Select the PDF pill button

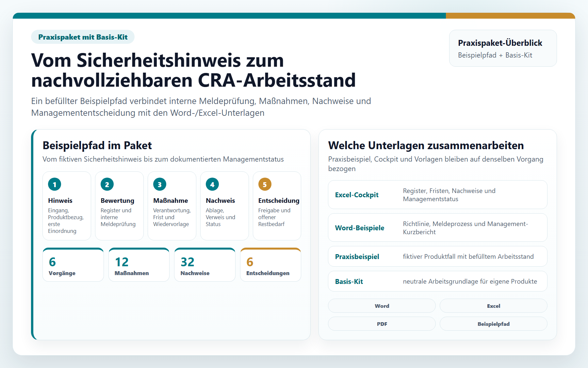tap(382, 324)
